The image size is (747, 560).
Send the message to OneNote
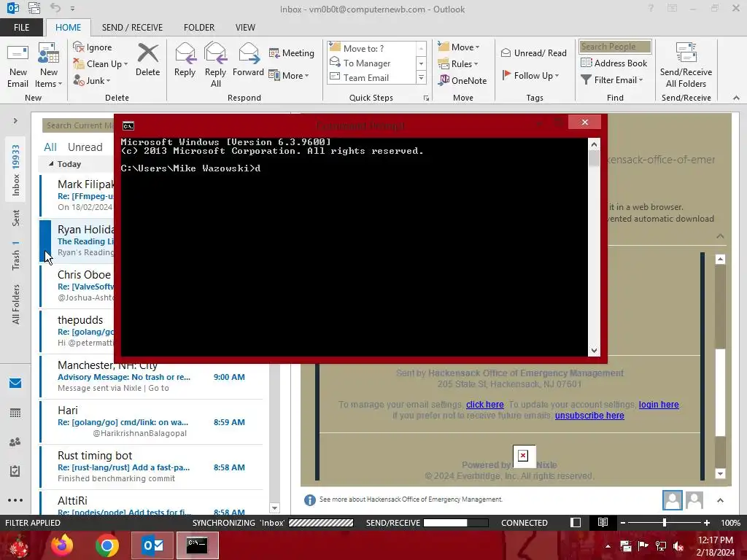(462, 80)
